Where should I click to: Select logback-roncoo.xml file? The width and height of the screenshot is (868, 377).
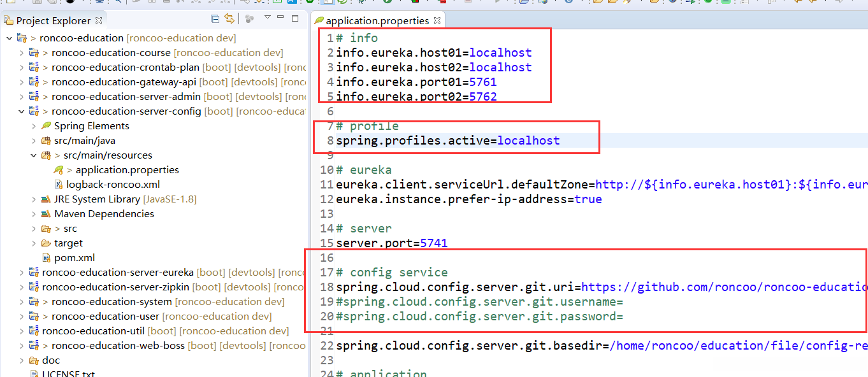point(113,185)
